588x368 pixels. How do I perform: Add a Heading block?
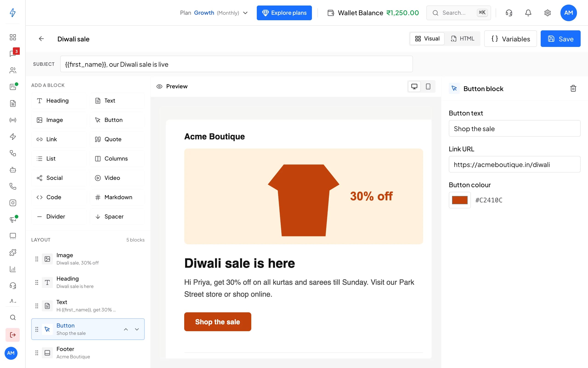tap(59, 101)
